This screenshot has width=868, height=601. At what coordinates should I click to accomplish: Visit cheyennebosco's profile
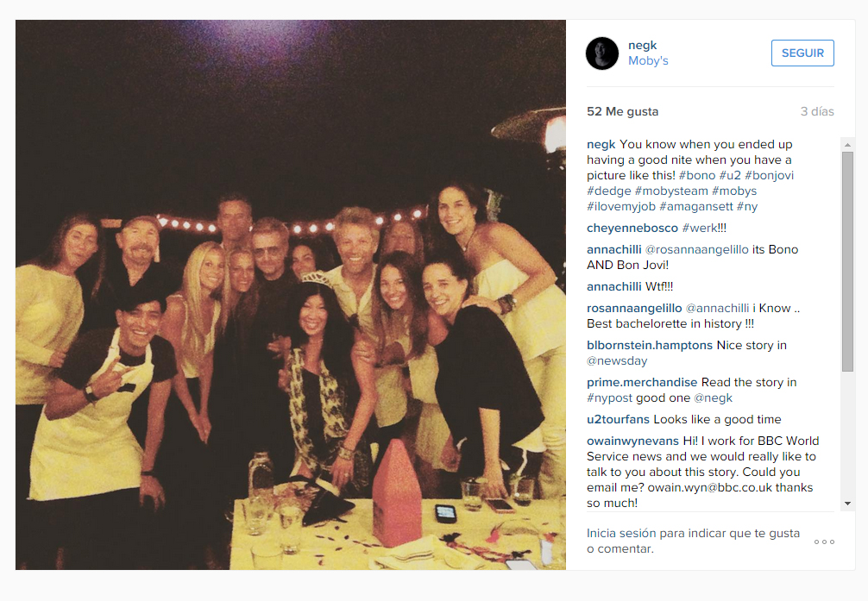coord(632,228)
